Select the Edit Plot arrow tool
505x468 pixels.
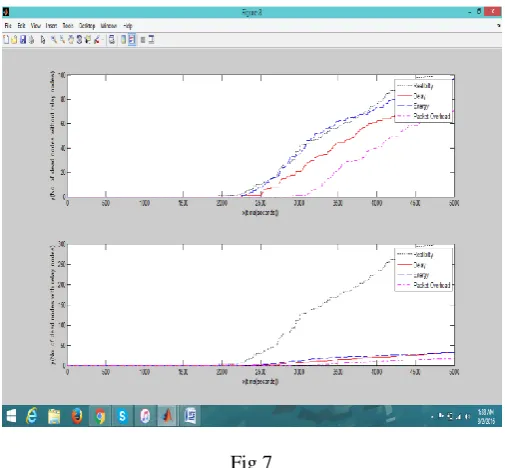tap(43, 40)
